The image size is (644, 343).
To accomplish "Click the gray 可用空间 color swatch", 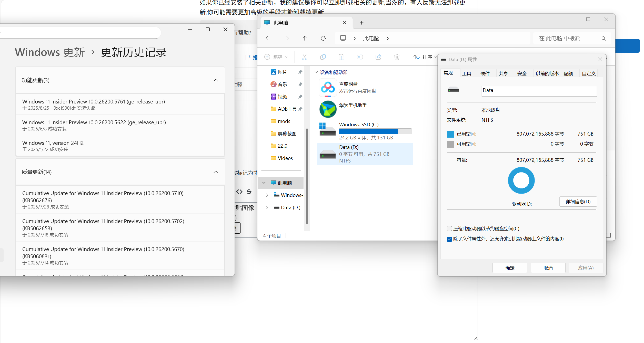I will tap(450, 144).
